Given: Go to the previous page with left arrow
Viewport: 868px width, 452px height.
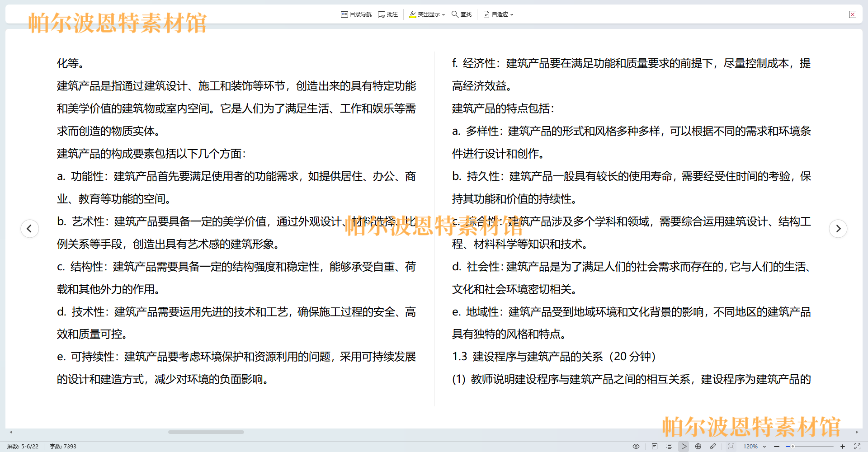Looking at the screenshot, I should tap(30, 228).
